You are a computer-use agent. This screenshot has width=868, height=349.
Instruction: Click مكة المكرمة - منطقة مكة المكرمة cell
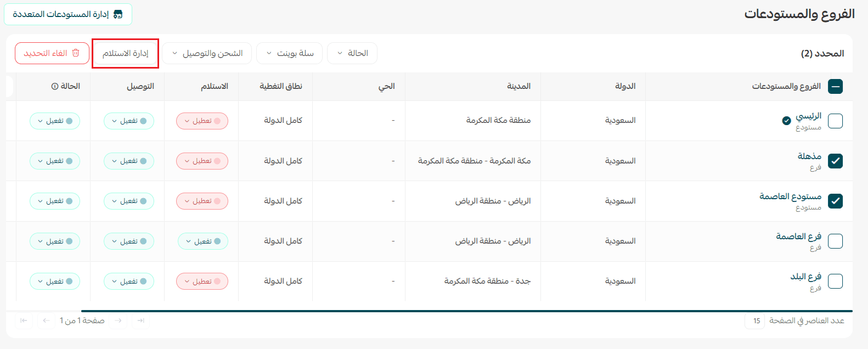[x=475, y=161]
